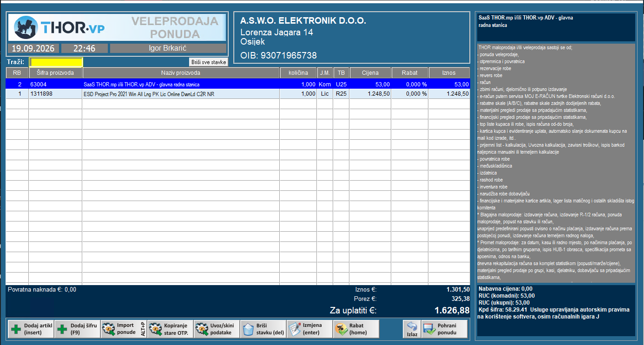644x345 pixels.
Task: Select row with product code 1311898
Action: (x=238, y=94)
